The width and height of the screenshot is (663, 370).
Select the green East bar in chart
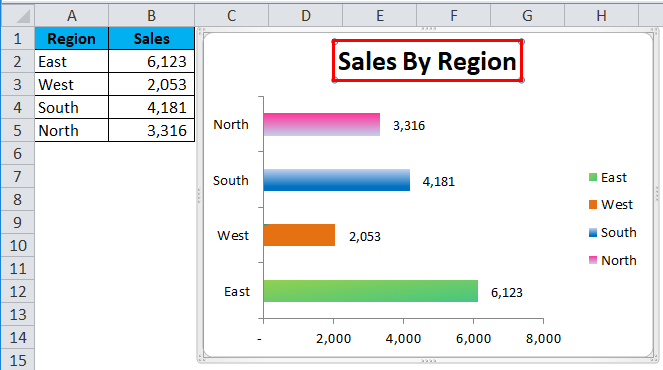371,291
